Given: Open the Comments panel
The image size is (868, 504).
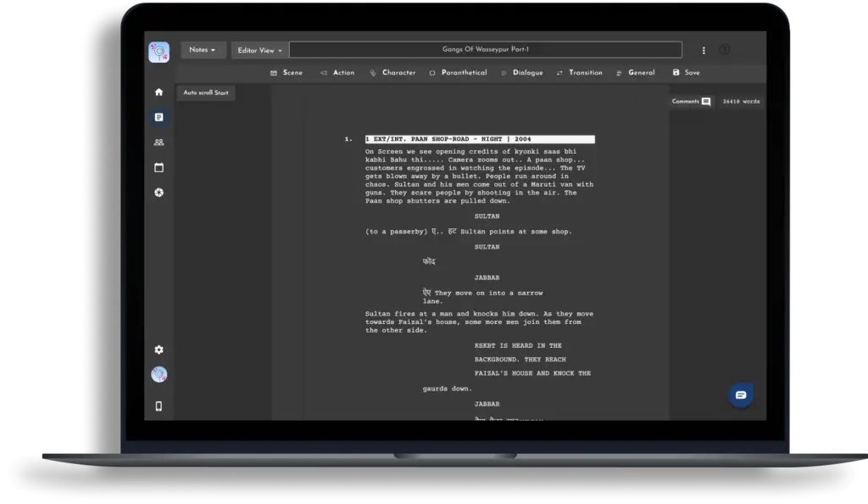Looking at the screenshot, I should (691, 101).
